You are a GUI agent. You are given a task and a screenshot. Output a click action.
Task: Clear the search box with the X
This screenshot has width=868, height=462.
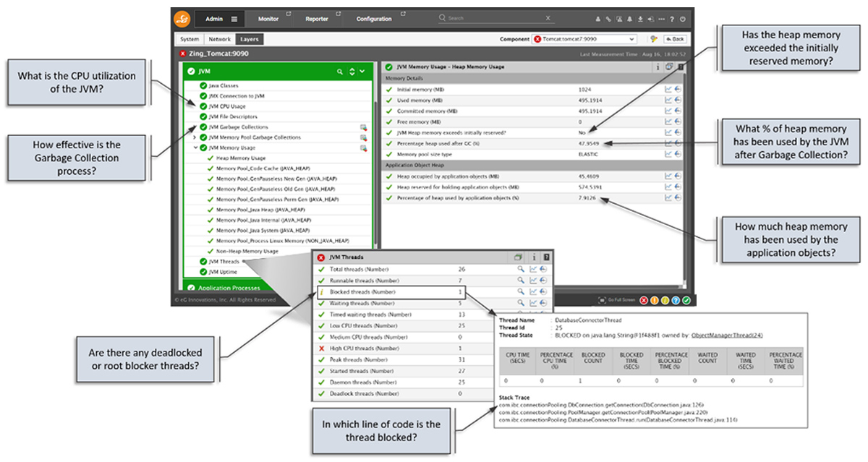pos(548,18)
